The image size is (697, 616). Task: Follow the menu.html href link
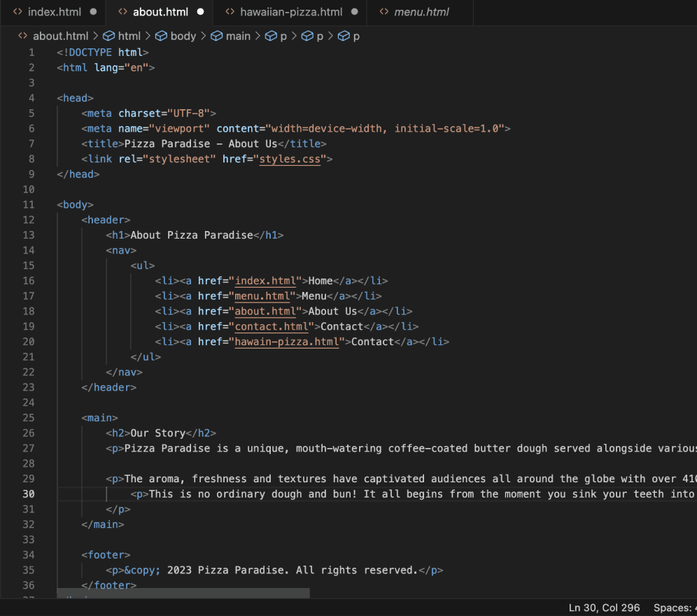tap(262, 296)
